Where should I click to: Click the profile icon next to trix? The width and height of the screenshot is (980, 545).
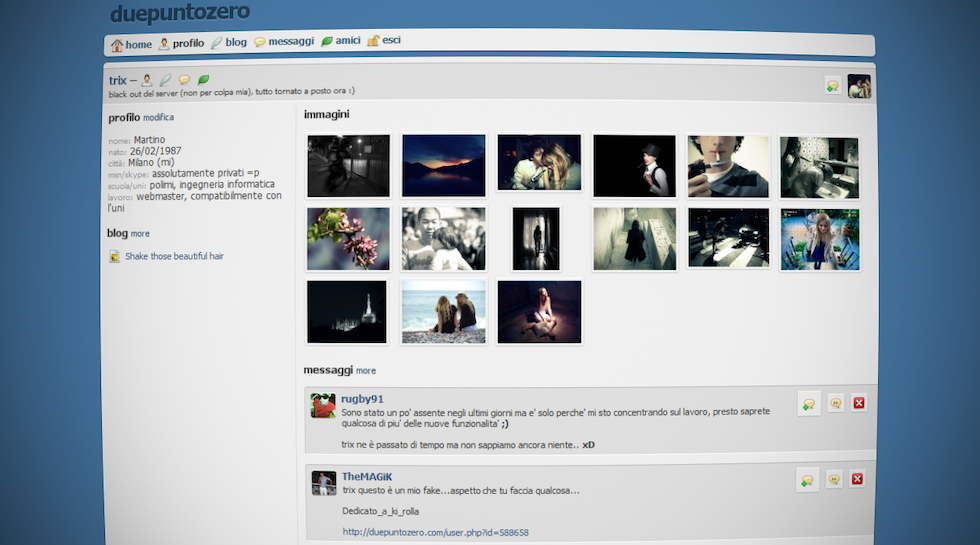(x=147, y=80)
